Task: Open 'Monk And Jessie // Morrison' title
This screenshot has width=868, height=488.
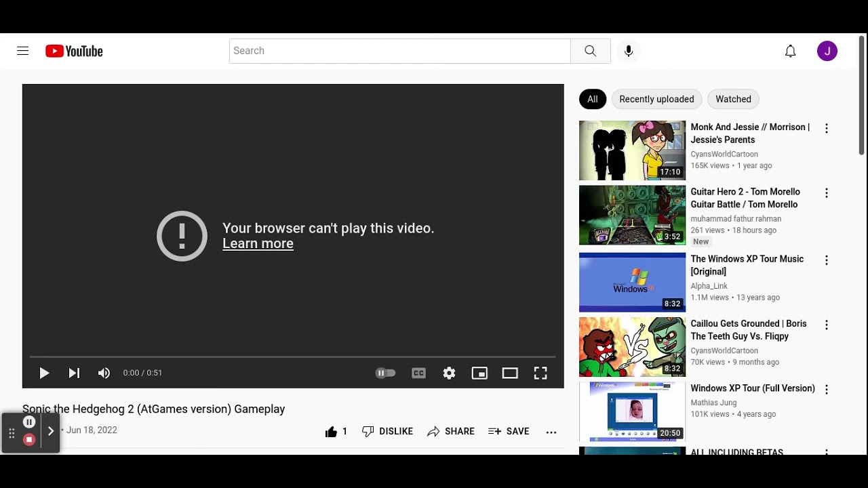Action: [750, 134]
